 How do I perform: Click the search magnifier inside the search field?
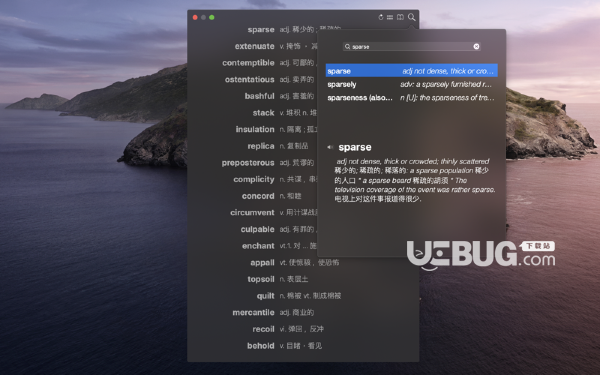(x=347, y=47)
